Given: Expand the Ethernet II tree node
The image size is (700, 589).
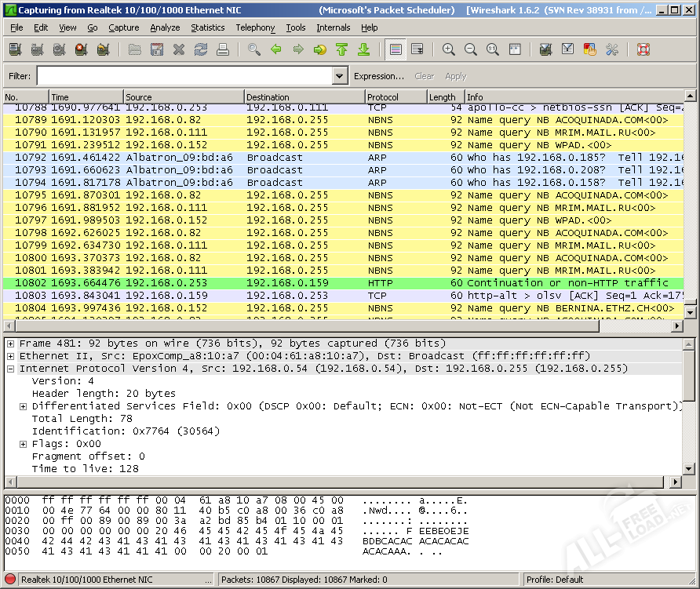Looking at the screenshot, I should (x=11, y=356).
